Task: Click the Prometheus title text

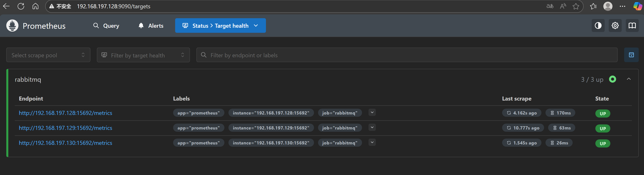Action: [x=44, y=26]
